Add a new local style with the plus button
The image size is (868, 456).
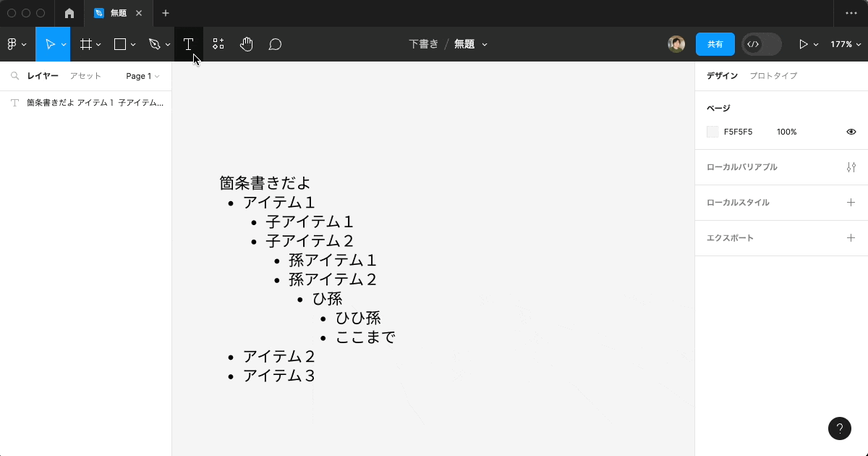[x=851, y=203]
